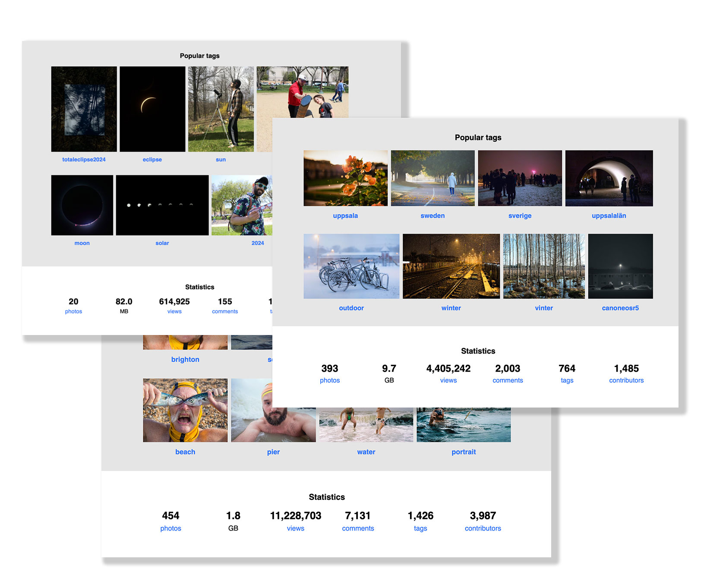Open the 1,485 contributors link
The width and height of the screenshot is (707, 588).
[x=626, y=380]
